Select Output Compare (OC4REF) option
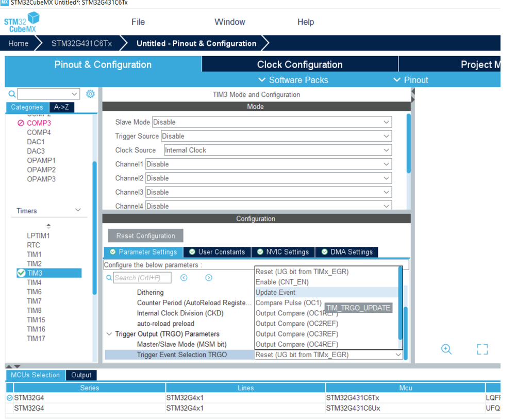 [x=326, y=344]
